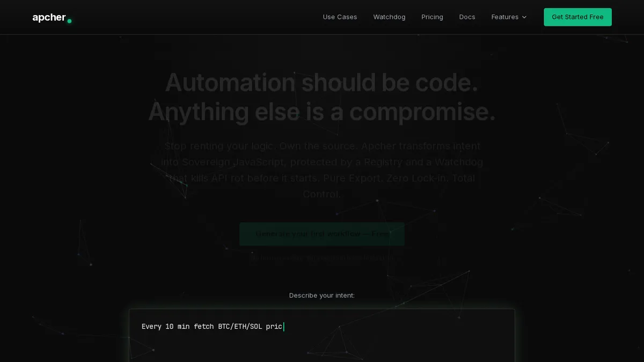Click the Generate your first workflow button
The height and width of the screenshot is (362, 644).
pyautogui.click(x=321, y=234)
